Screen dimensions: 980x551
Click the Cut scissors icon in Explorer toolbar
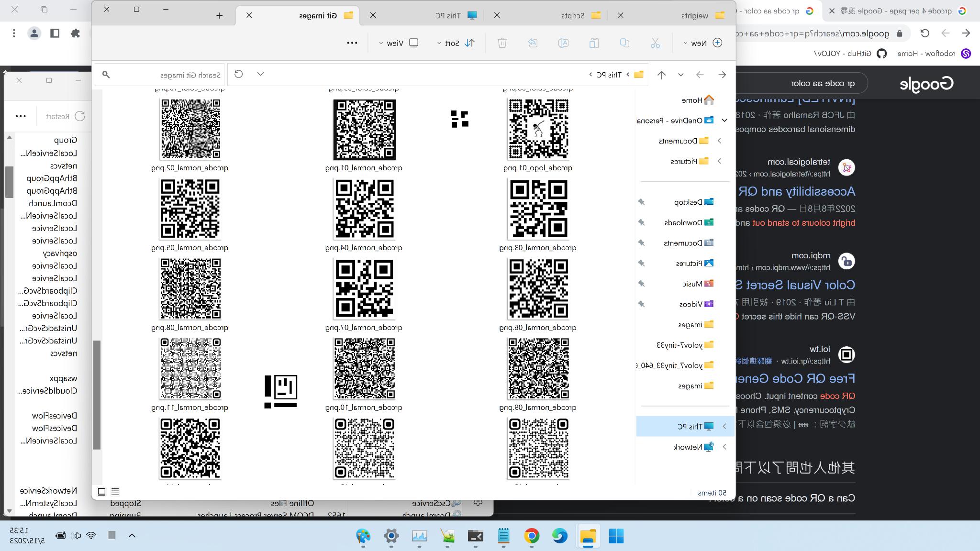pos(655,43)
